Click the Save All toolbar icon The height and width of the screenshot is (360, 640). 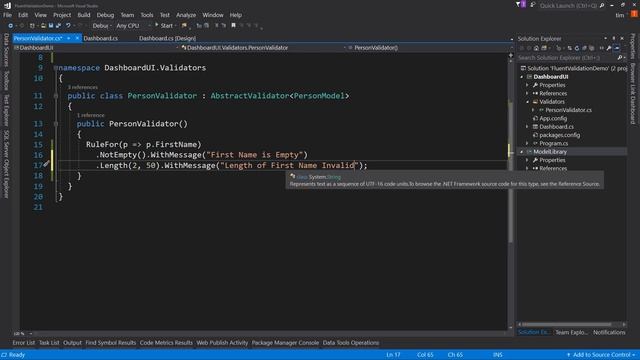coord(58,26)
